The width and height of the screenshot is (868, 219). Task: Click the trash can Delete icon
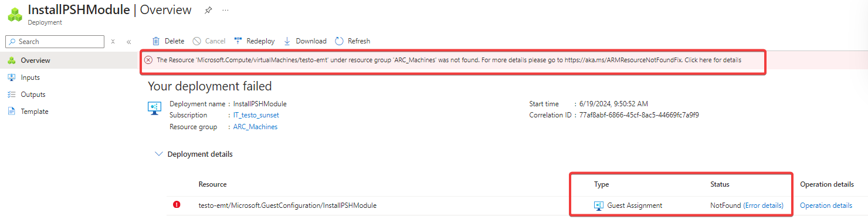coord(156,41)
